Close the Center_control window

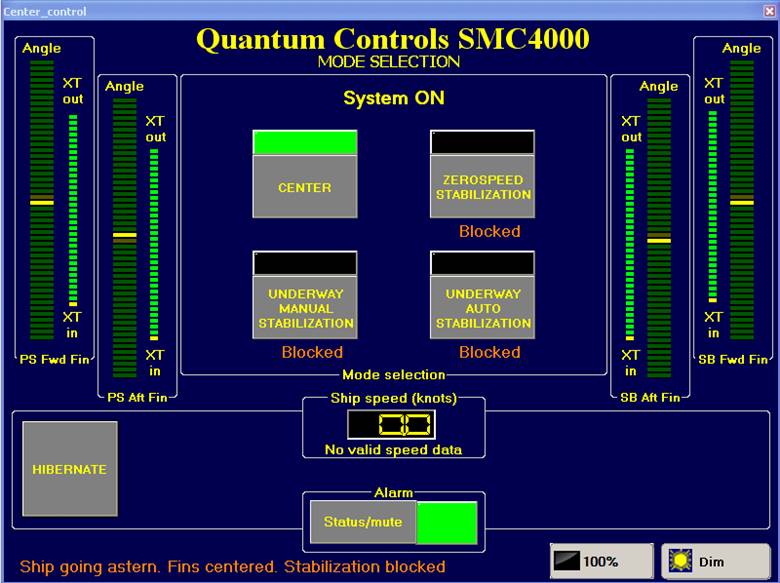pyautogui.click(x=770, y=11)
